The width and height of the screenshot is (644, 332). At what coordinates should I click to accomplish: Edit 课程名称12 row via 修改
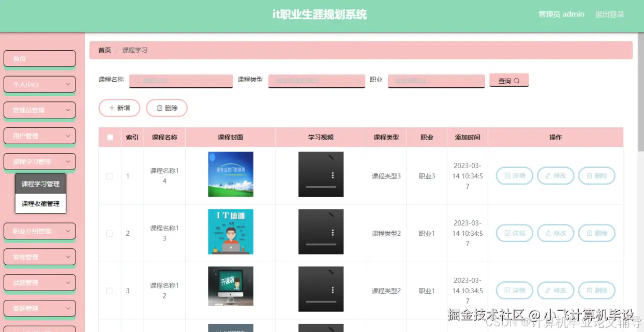click(556, 291)
